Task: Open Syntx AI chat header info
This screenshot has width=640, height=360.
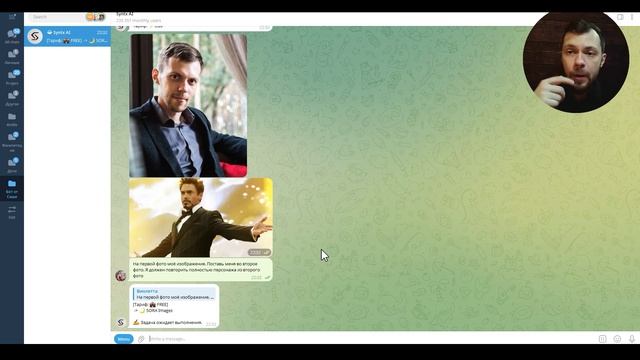Action: 139,17
